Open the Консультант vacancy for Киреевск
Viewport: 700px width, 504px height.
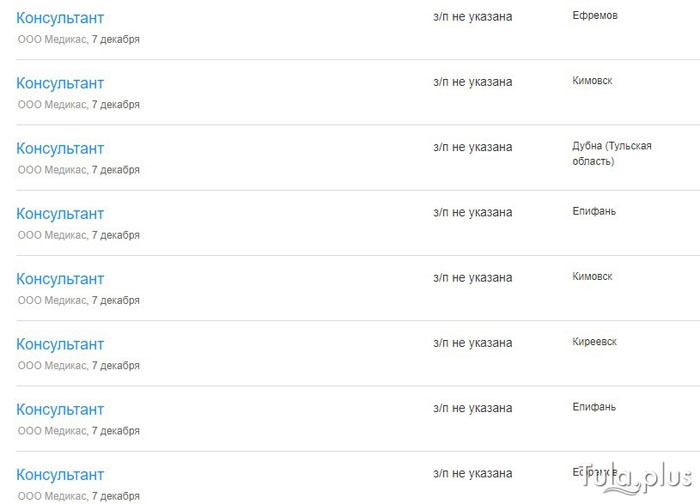click(60, 345)
